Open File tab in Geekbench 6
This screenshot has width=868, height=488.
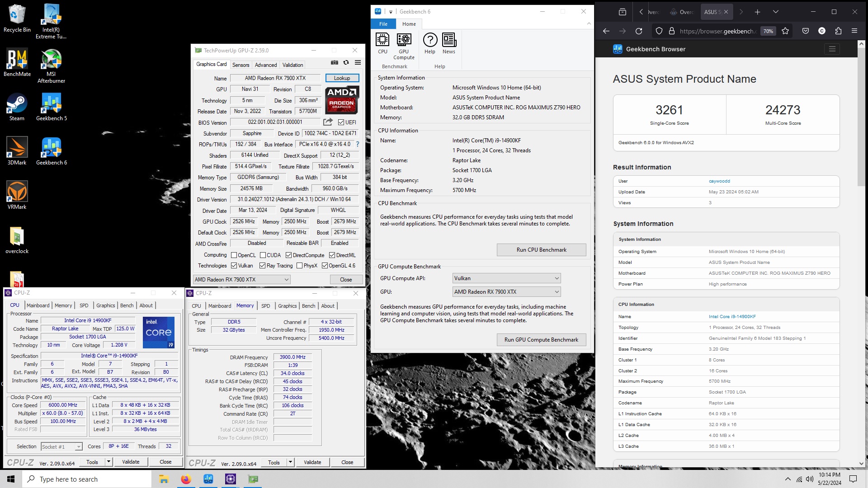pyautogui.click(x=383, y=24)
